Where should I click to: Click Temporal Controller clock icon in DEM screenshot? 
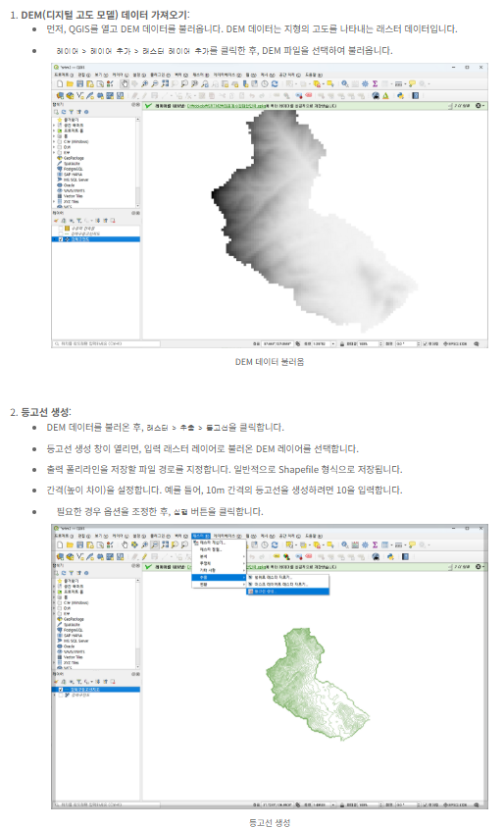265,84
